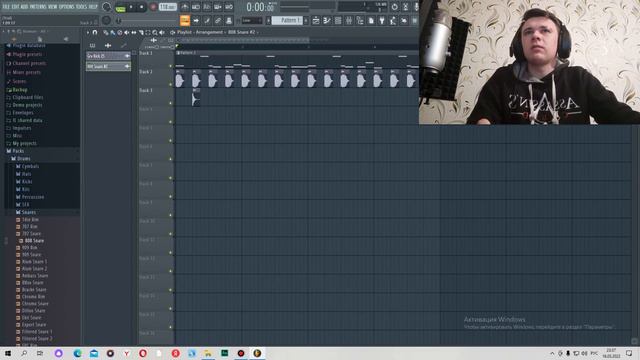Click the arrow icon beside the snap button
The height and width of the screenshot is (360, 640).
click(196, 20)
